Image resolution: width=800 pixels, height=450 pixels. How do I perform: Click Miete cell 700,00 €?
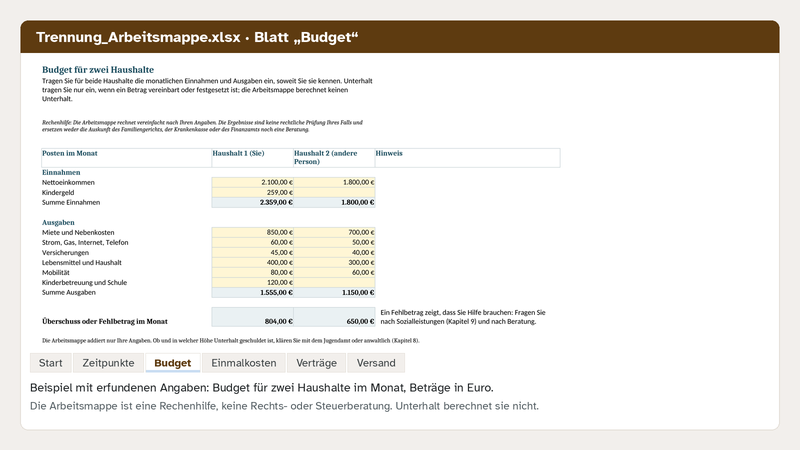334,232
